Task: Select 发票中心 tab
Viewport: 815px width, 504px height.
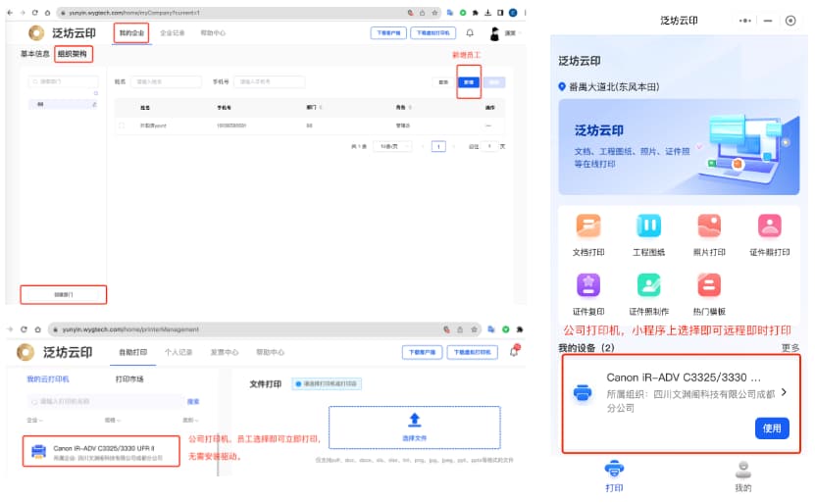Action: 224,352
